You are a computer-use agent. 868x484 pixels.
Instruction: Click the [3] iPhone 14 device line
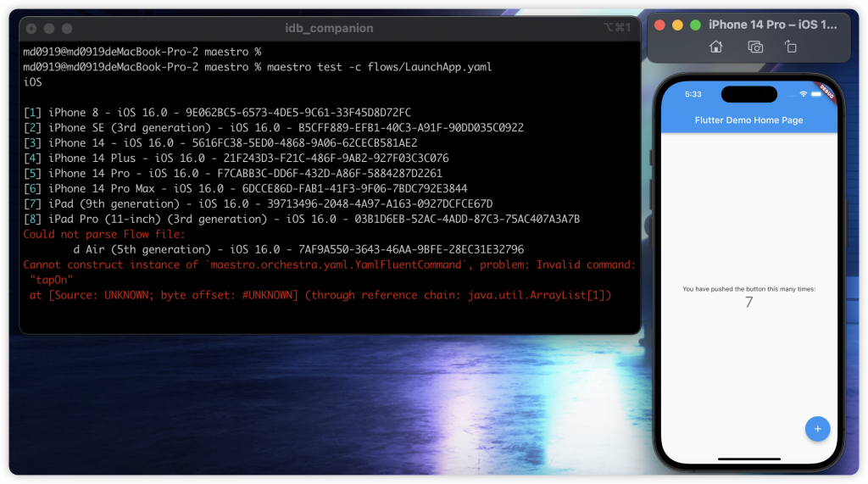[220, 143]
